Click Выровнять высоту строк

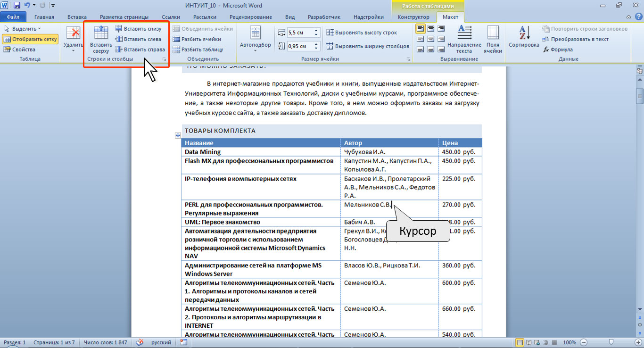pyautogui.click(x=362, y=33)
